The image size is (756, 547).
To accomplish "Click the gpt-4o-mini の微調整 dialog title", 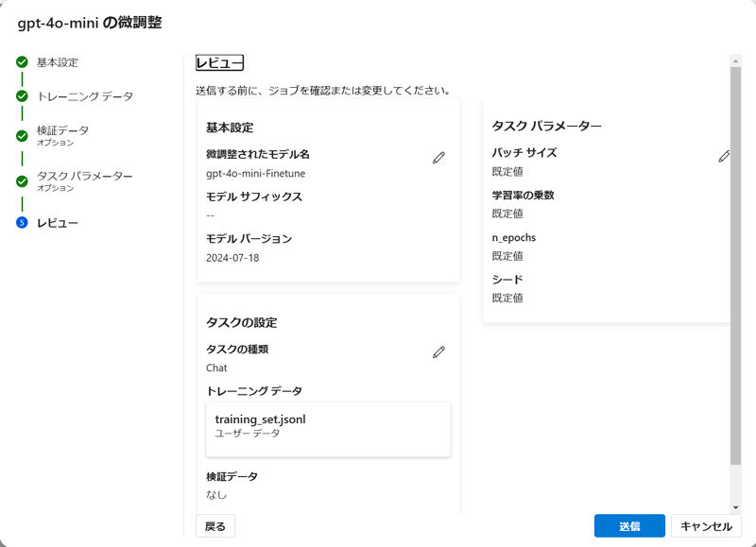I will (x=90, y=23).
